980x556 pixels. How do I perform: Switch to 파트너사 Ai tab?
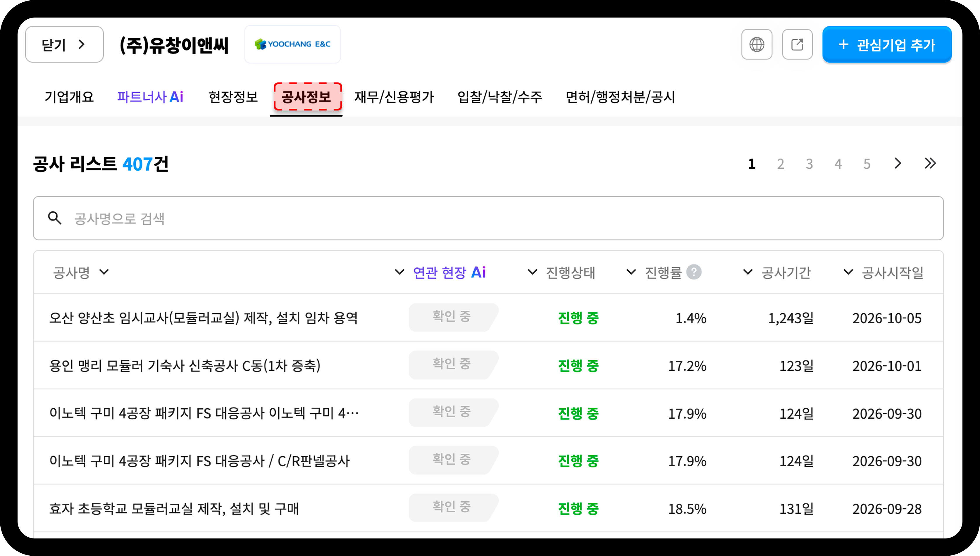coord(150,96)
